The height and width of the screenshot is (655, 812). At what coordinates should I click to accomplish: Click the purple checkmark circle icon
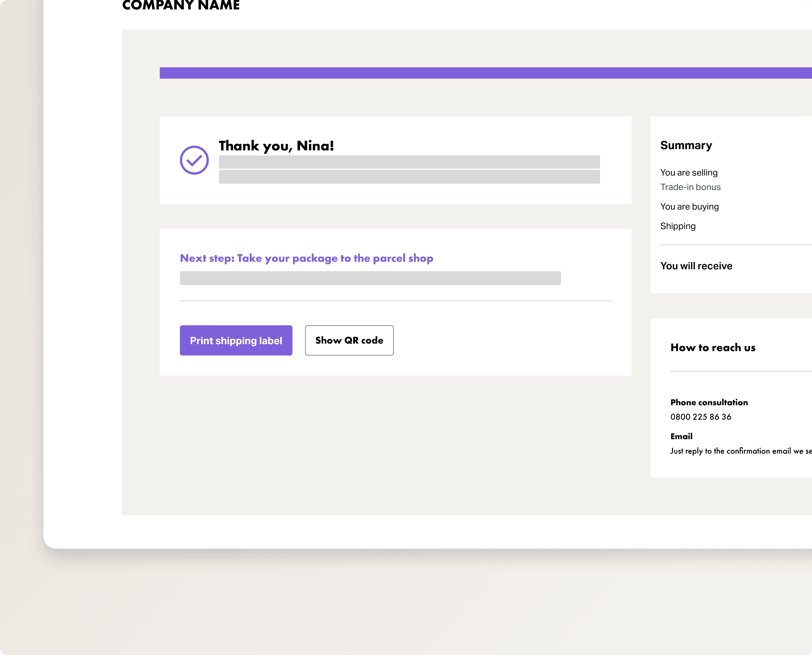click(194, 160)
